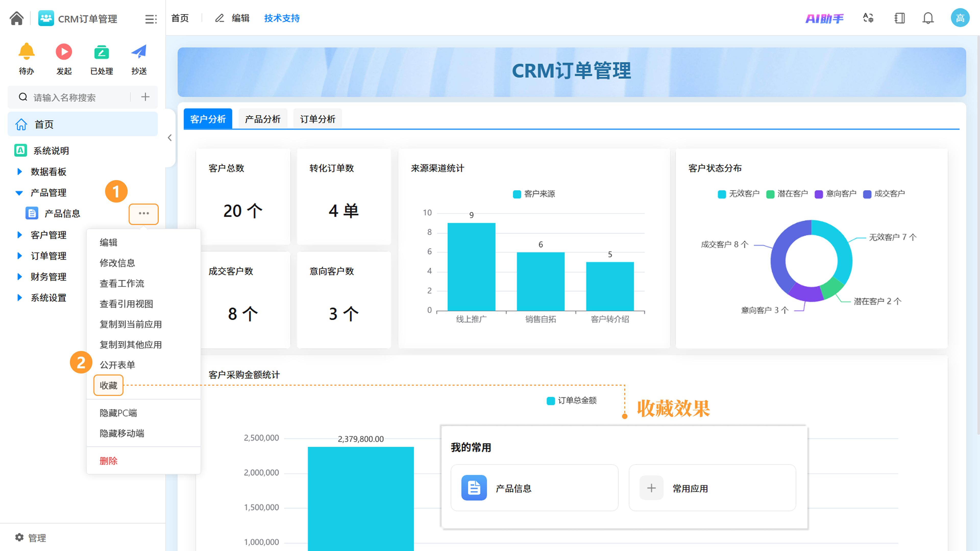Collapse the sidebar with chevron handle

(170, 138)
